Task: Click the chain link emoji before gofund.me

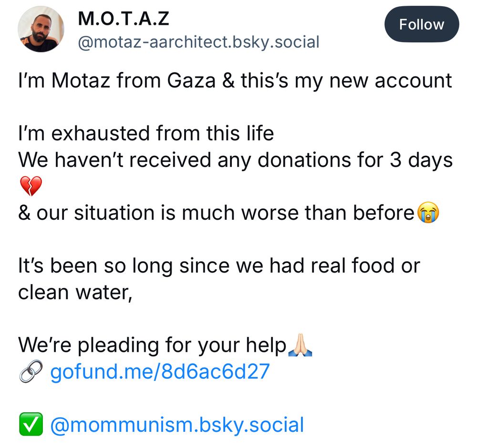Action: tap(31, 372)
